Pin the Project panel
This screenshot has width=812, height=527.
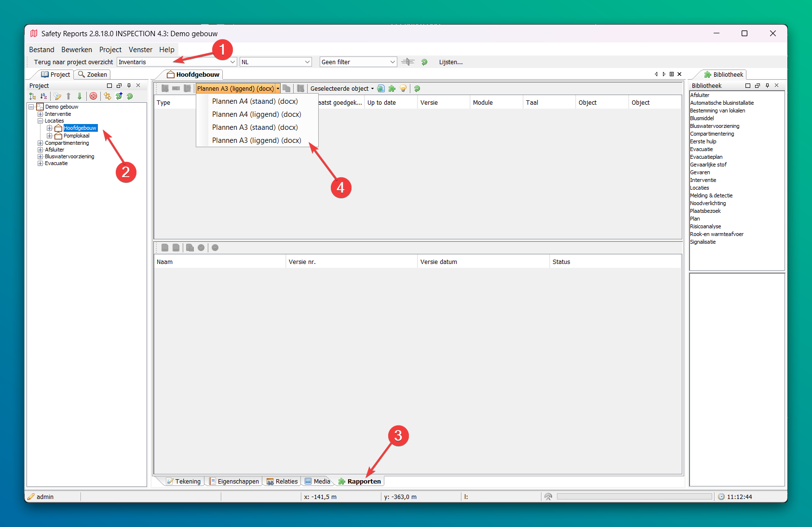tap(129, 86)
